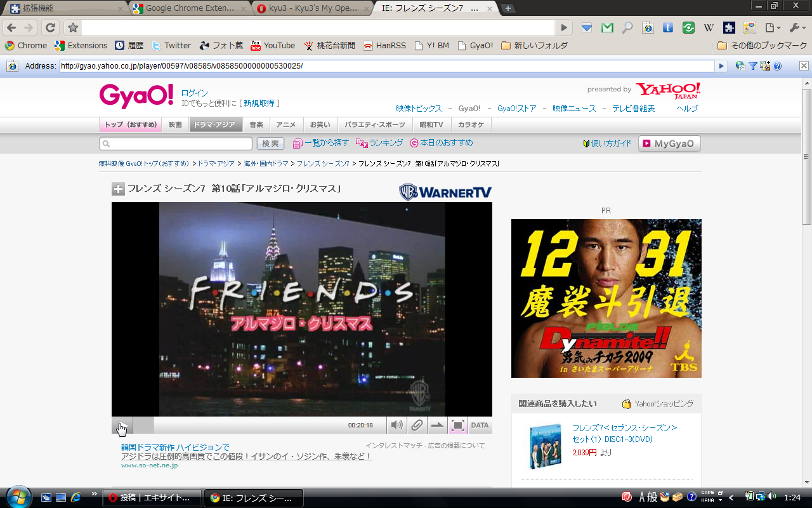Open the HanRSS bookmark
This screenshot has height=508, width=812.
(386, 46)
